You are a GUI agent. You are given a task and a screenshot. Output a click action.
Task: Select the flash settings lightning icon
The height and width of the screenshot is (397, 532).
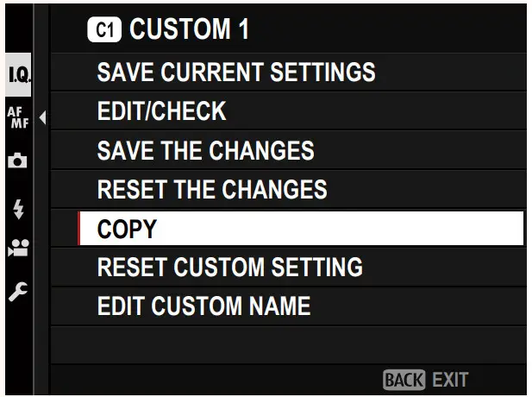[x=16, y=208]
